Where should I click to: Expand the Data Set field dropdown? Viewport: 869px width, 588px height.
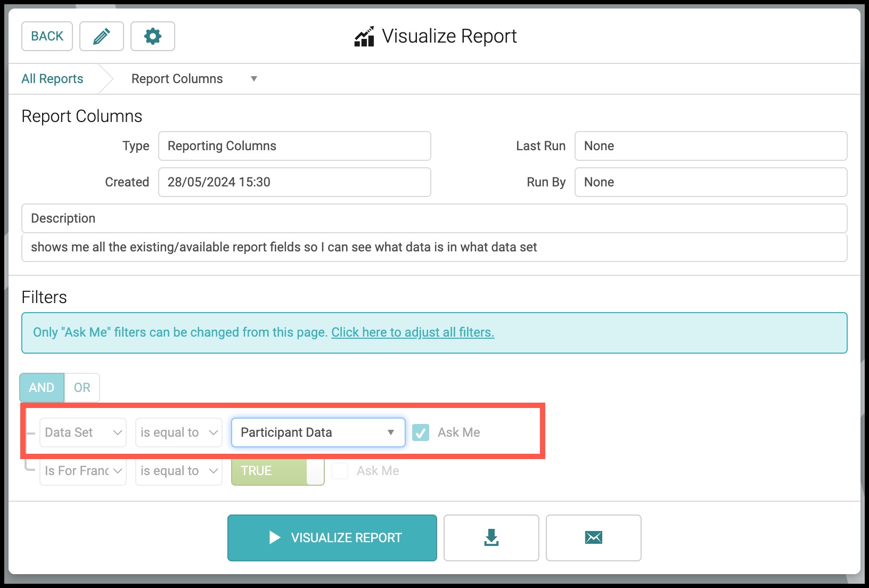click(x=83, y=432)
